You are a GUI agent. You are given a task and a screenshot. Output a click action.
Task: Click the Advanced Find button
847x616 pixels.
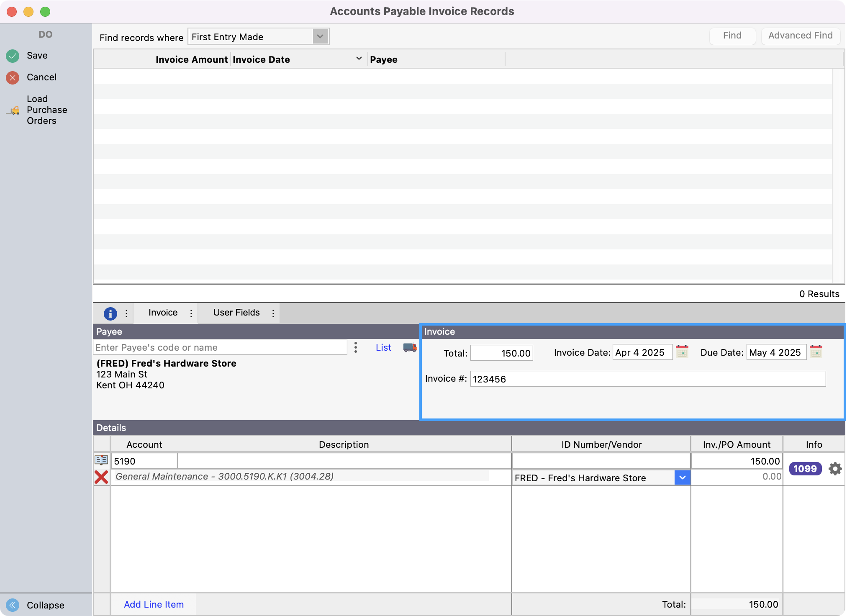pyautogui.click(x=800, y=36)
